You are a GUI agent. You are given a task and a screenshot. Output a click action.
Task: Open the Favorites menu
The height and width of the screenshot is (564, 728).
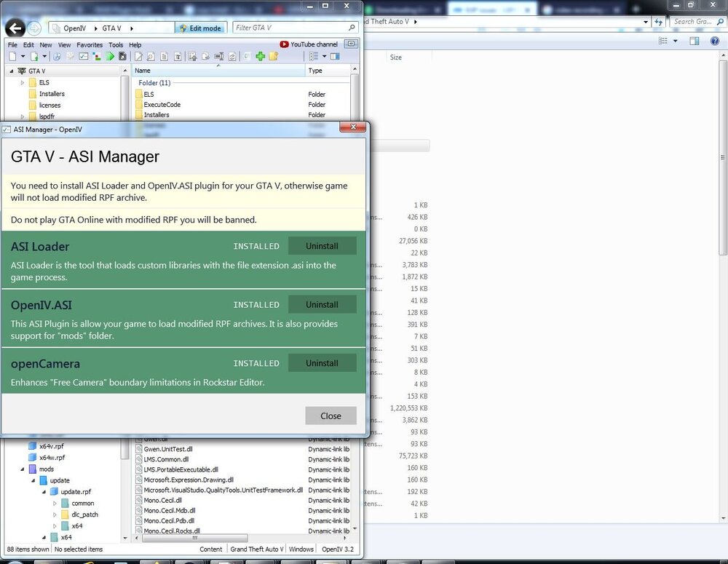(90, 45)
